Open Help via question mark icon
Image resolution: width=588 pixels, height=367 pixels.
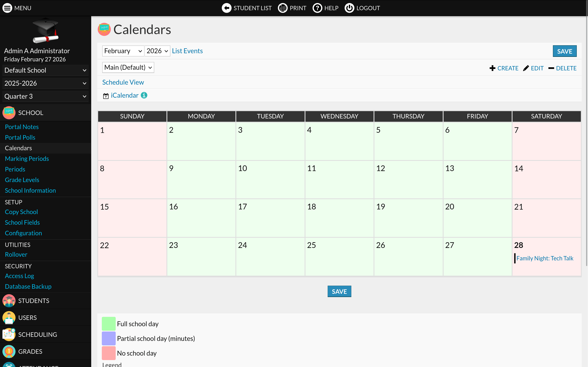coord(317,8)
